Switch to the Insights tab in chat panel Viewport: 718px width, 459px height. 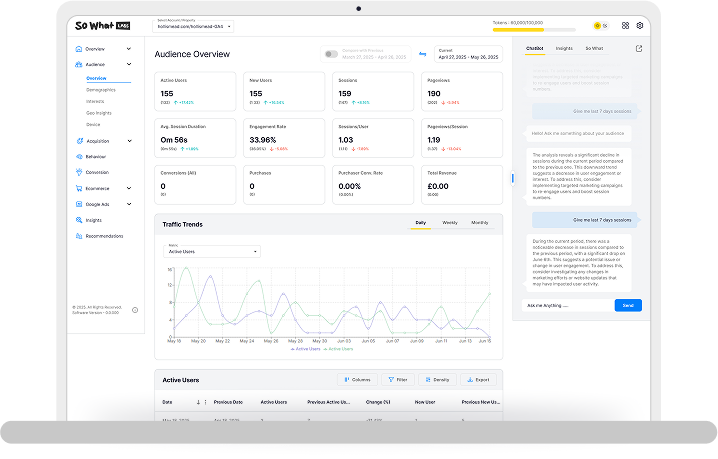(x=564, y=48)
